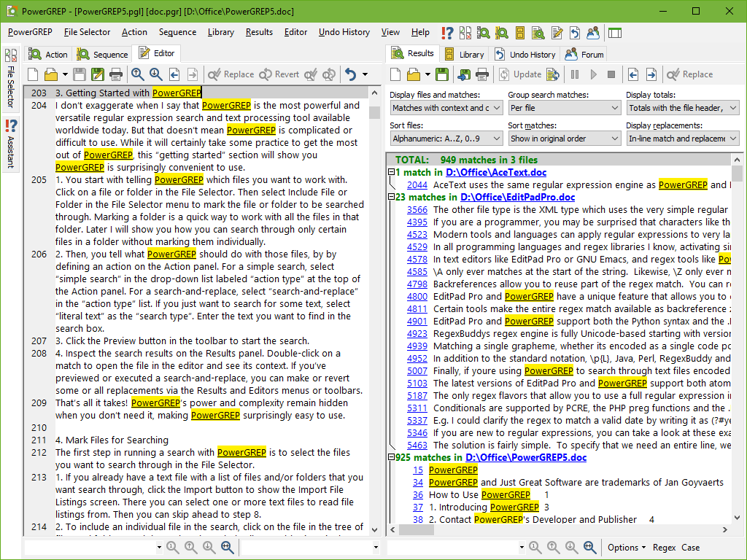The width and height of the screenshot is (747, 560).
Task: Toggle the Case sensitivity option
Action: pyautogui.click(x=690, y=548)
